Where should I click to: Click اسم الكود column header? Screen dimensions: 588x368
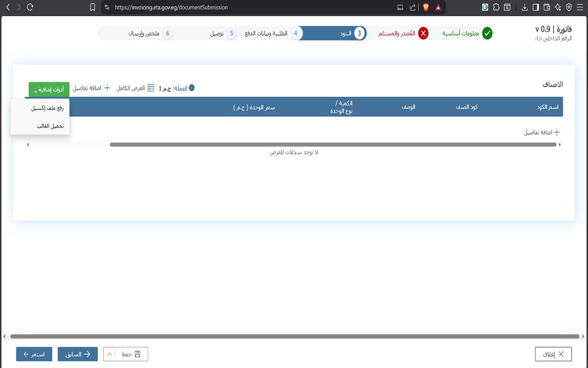(x=548, y=107)
